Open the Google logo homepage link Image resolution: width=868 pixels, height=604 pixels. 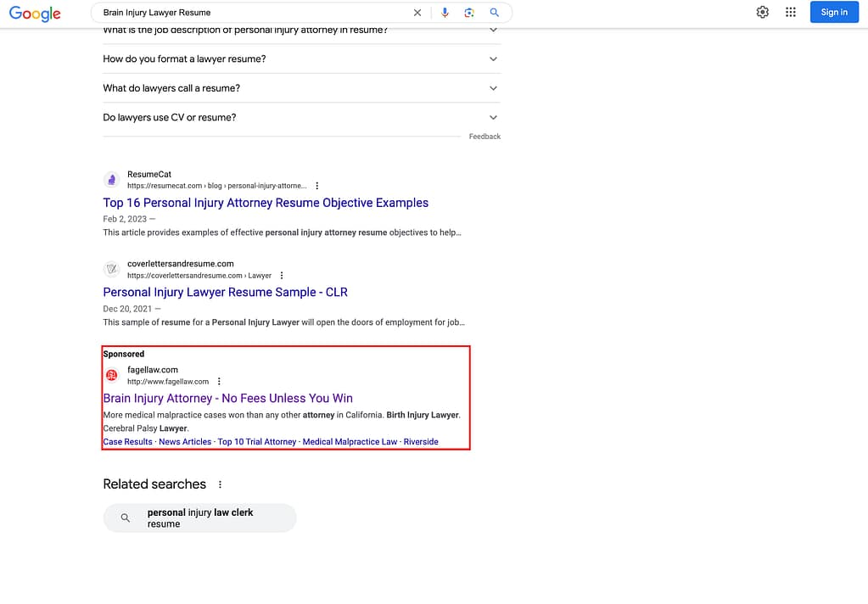pos(35,14)
